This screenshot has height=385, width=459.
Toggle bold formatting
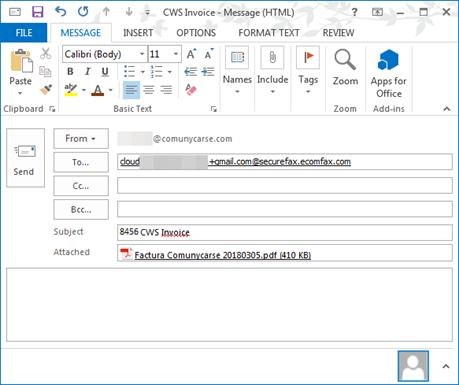[70, 71]
